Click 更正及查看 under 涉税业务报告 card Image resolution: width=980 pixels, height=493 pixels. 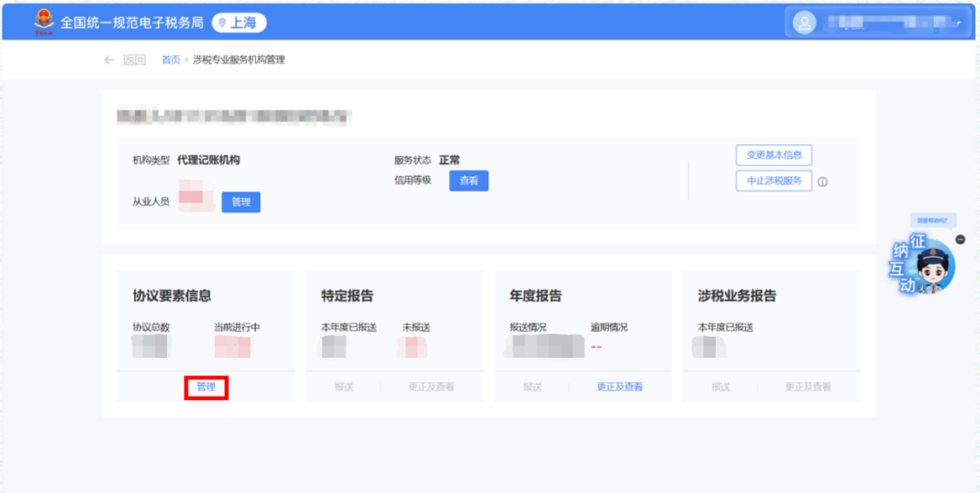click(x=808, y=388)
